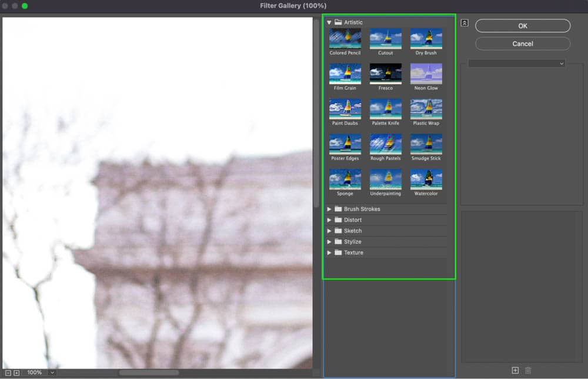
Task: Click the 100% zoom level text
Action: (35, 373)
